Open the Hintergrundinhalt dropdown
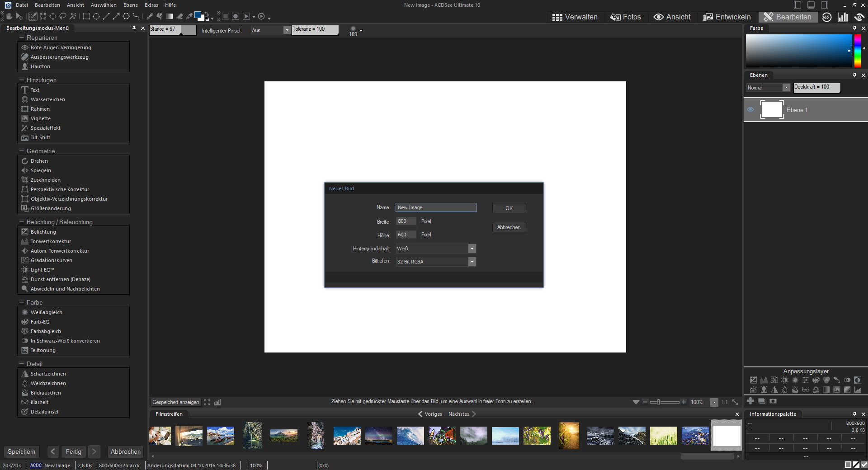This screenshot has width=868, height=470. (472, 249)
